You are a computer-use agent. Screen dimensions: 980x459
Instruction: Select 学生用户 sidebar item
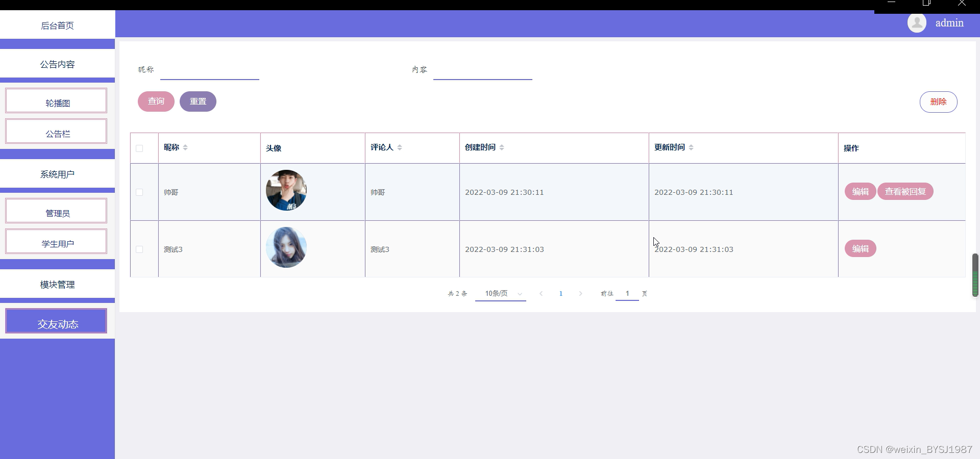pos(56,242)
